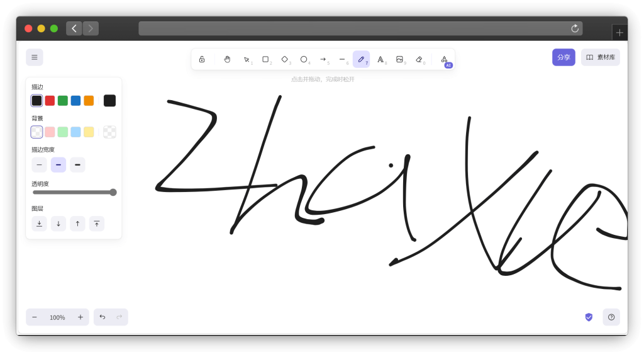Screen dimensions: 644x352
Task: Select the Hand pan tool
Action: pos(227,59)
